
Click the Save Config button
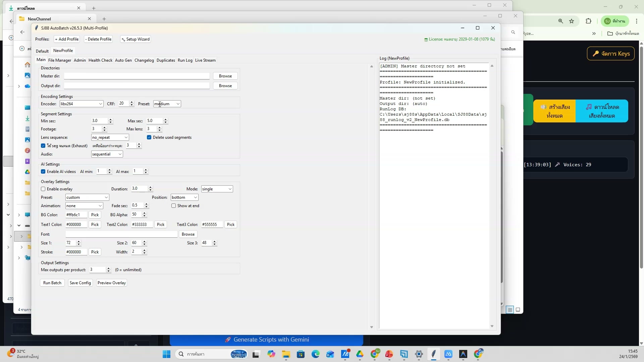pos(80,283)
